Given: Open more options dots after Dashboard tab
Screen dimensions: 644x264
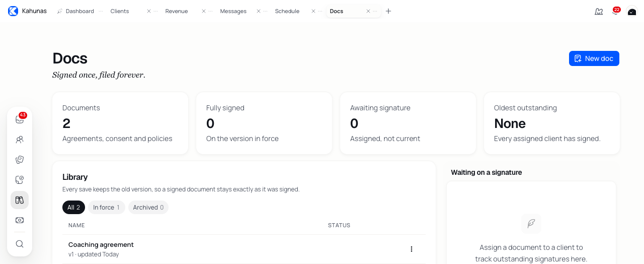Looking at the screenshot, I should (x=101, y=11).
